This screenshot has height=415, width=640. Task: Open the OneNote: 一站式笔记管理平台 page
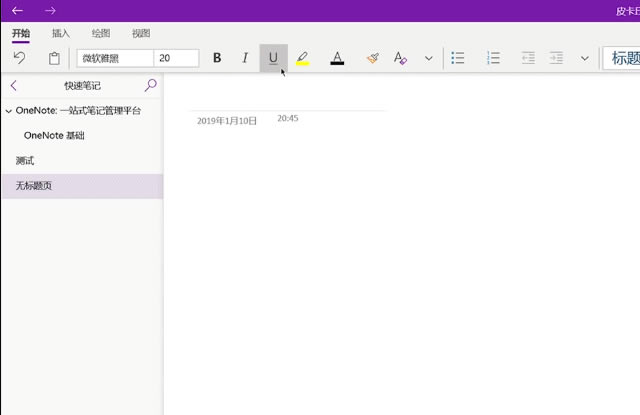click(78, 111)
